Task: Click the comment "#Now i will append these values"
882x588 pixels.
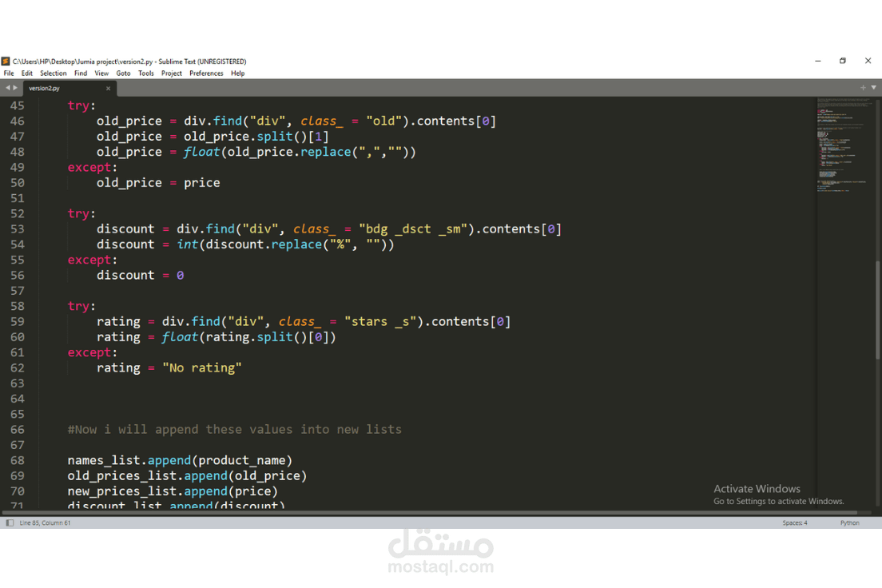Action: click(235, 429)
